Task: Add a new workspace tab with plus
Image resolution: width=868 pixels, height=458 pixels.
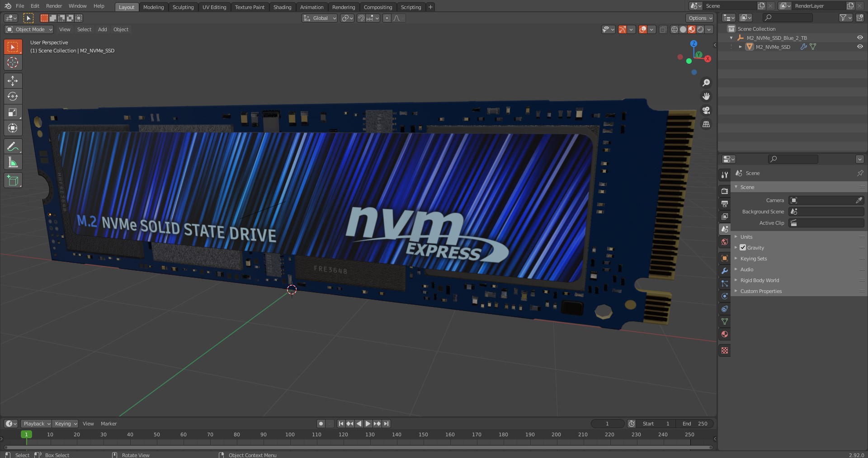Action: 430,7
